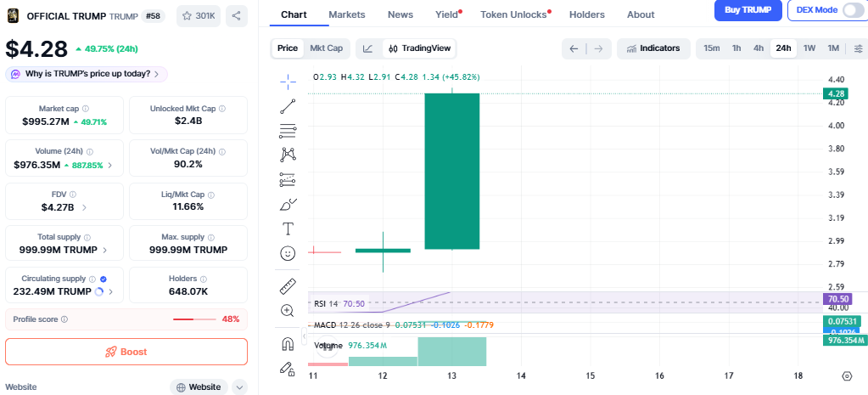The width and height of the screenshot is (868, 395).
Task: Switch to the Holders tab
Action: click(587, 14)
